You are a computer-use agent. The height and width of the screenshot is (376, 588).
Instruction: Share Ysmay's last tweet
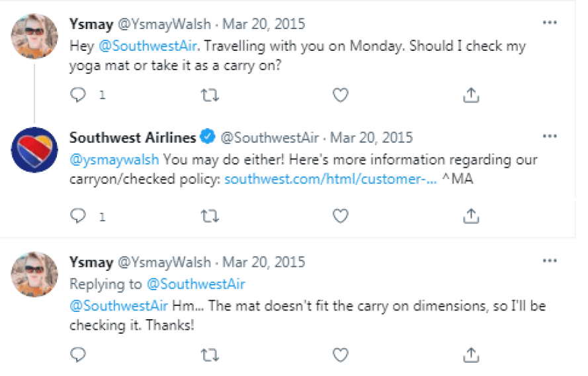coord(471,355)
